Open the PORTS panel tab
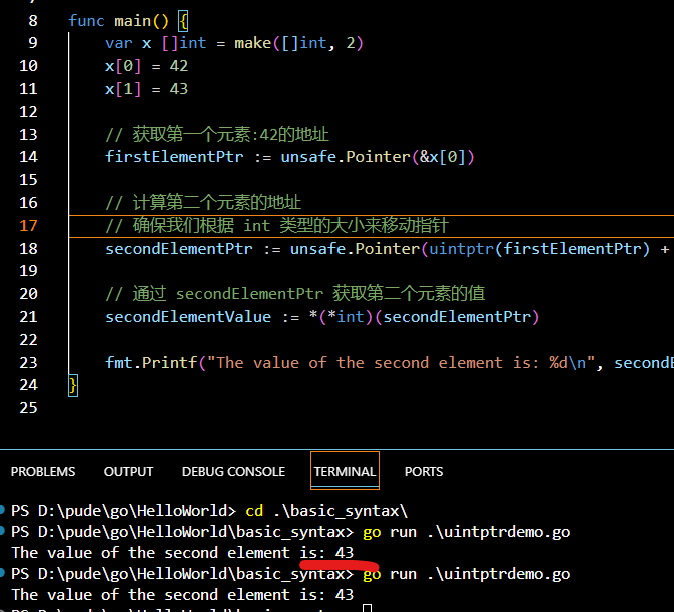The width and height of the screenshot is (674, 612). click(x=424, y=471)
